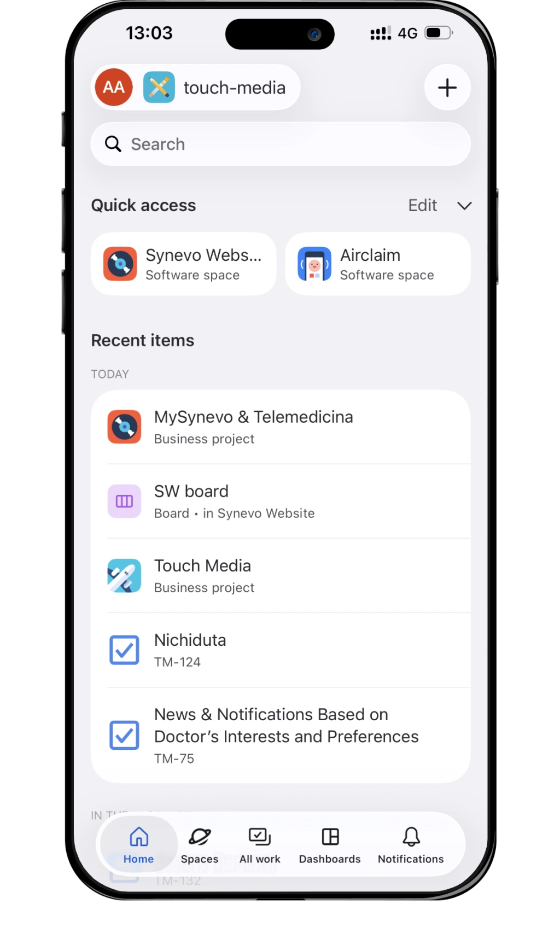Screen dimensions: 560x939
Task: Open the Nichiduta TM-124 item
Action: (x=281, y=650)
